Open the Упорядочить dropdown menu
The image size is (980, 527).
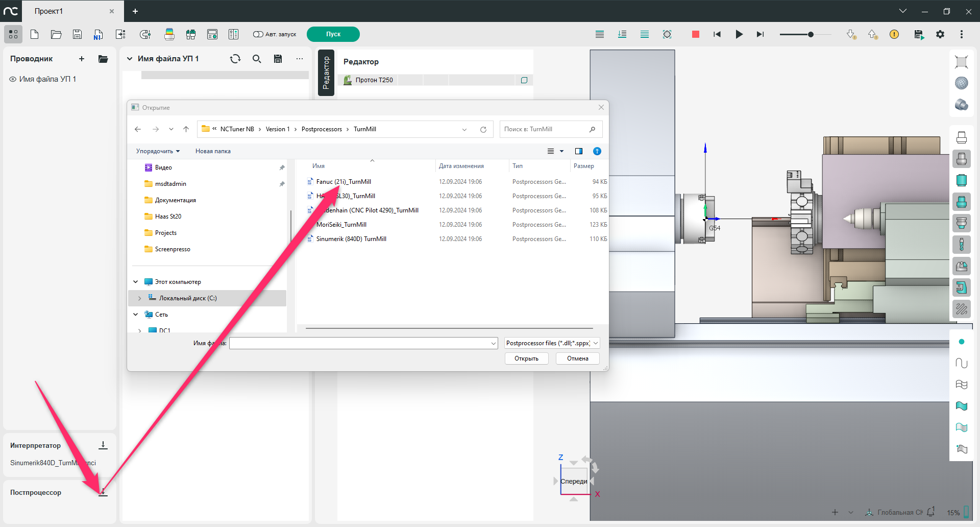pos(158,151)
